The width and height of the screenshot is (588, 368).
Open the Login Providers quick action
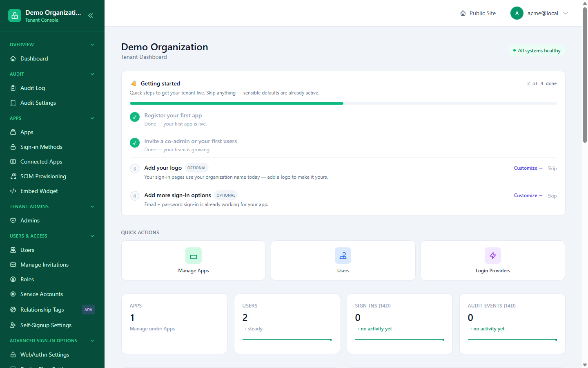pyautogui.click(x=493, y=260)
